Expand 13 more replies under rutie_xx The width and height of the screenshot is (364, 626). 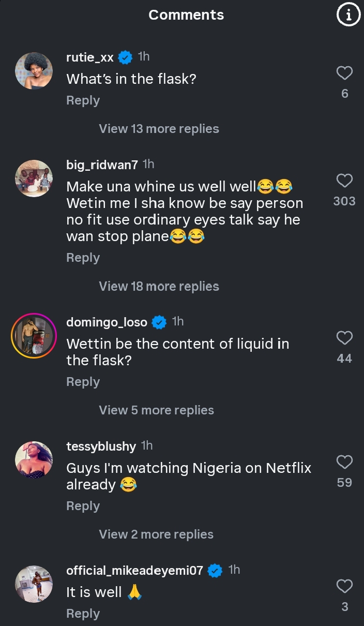(159, 129)
